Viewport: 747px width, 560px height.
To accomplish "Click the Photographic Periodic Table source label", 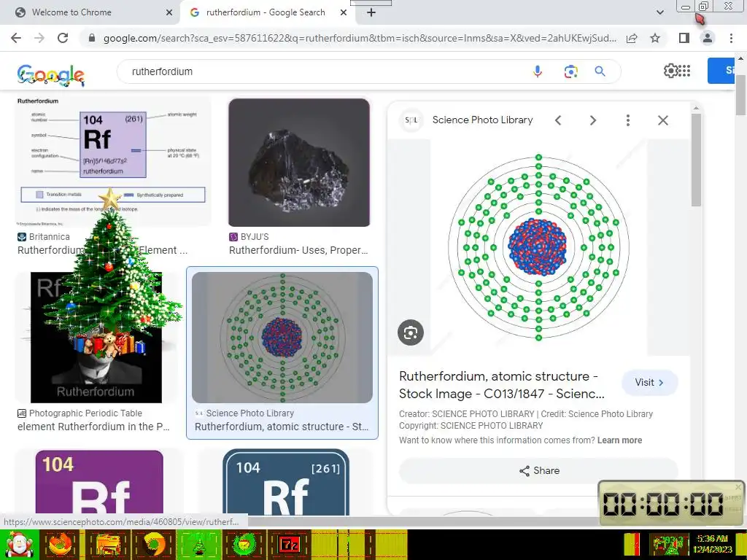I will point(85,413).
